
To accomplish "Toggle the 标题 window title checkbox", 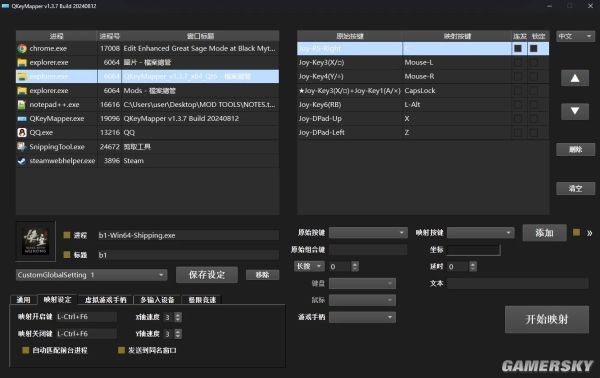I will [x=67, y=254].
